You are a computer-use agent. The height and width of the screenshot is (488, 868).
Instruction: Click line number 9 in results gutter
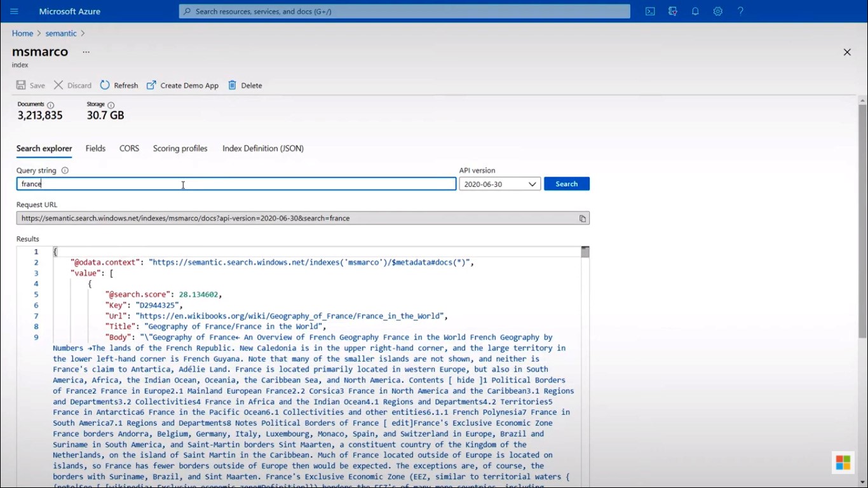pyautogui.click(x=36, y=337)
